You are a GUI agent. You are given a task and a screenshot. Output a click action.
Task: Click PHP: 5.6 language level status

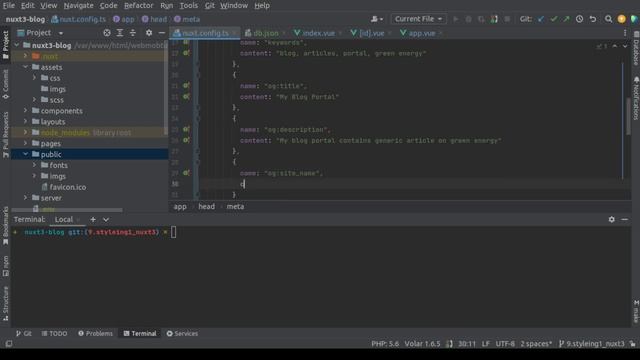(385, 344)
